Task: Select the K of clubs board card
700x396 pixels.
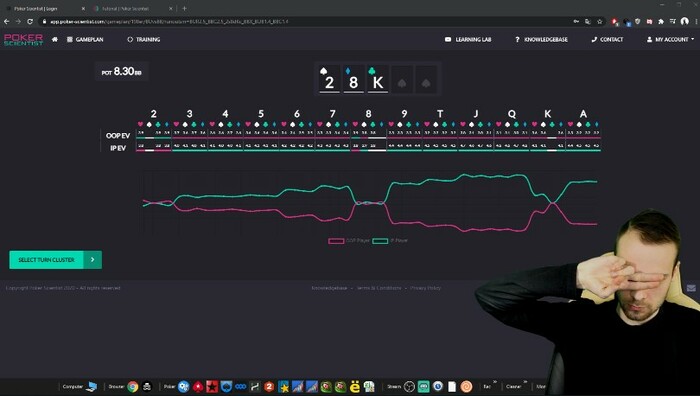Action: [x=378, y=79]
